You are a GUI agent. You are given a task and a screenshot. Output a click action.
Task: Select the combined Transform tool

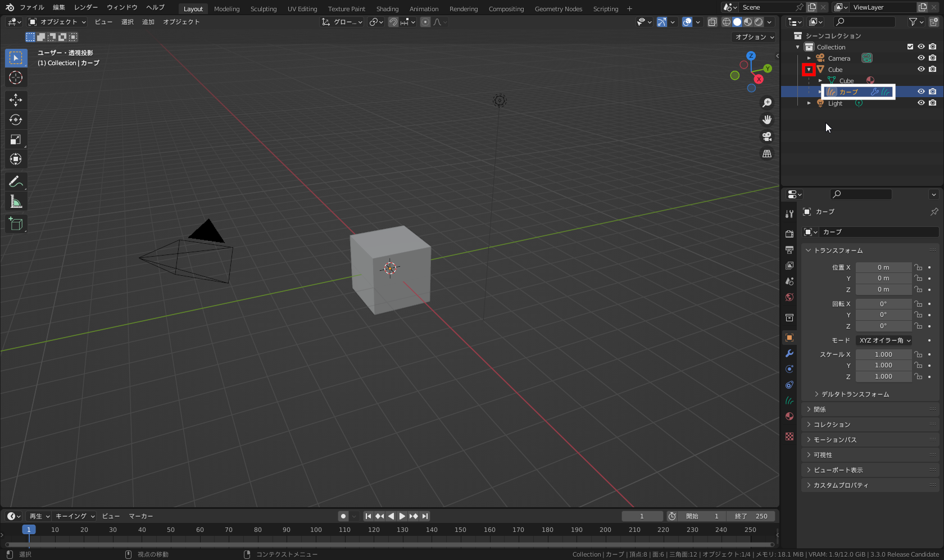(16, 159)
